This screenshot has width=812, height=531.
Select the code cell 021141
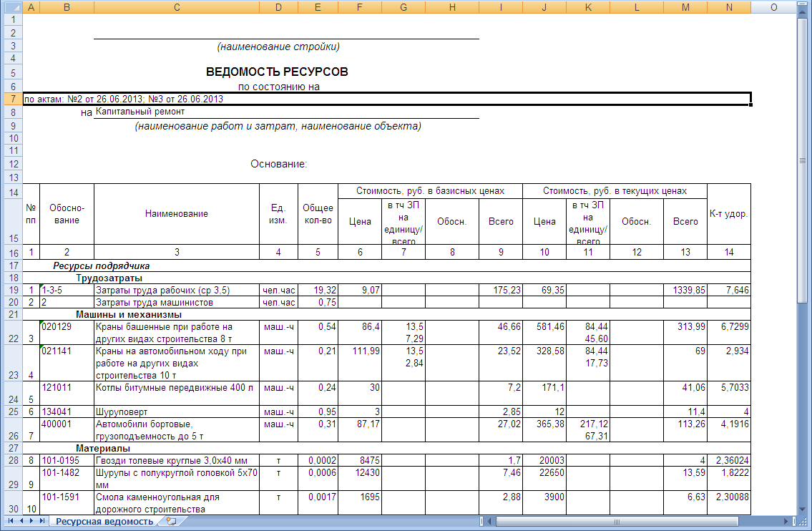click(67, 363)
